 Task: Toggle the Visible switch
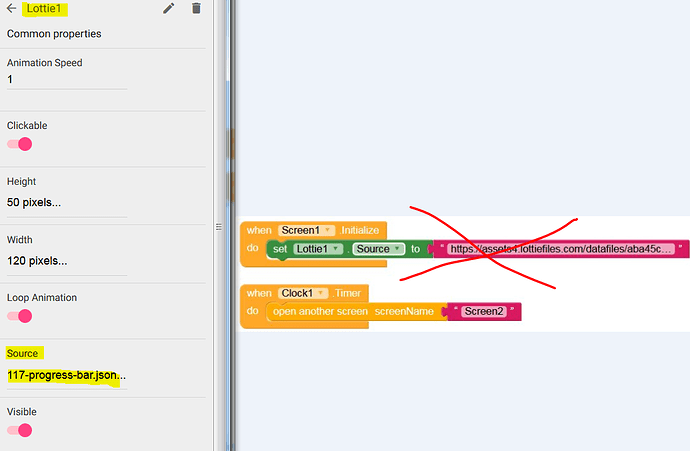pos(19,430)
